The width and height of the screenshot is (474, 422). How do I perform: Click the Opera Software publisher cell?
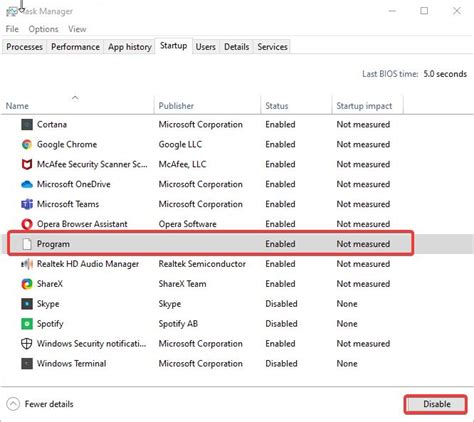point(187,224)
